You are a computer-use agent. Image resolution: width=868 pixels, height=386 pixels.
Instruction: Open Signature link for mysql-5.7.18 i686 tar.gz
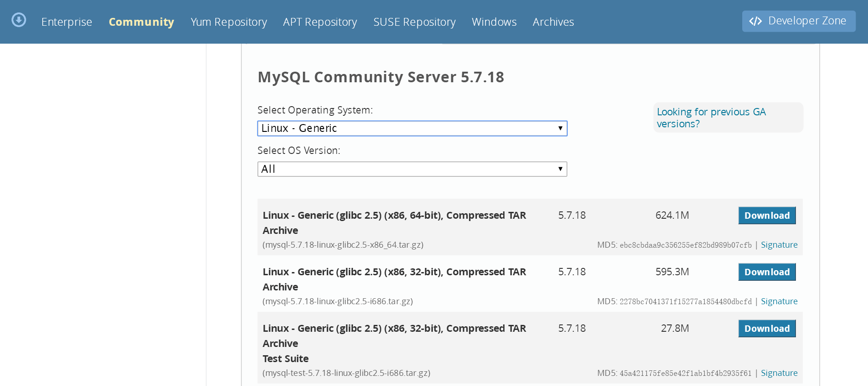coord(779,301)
